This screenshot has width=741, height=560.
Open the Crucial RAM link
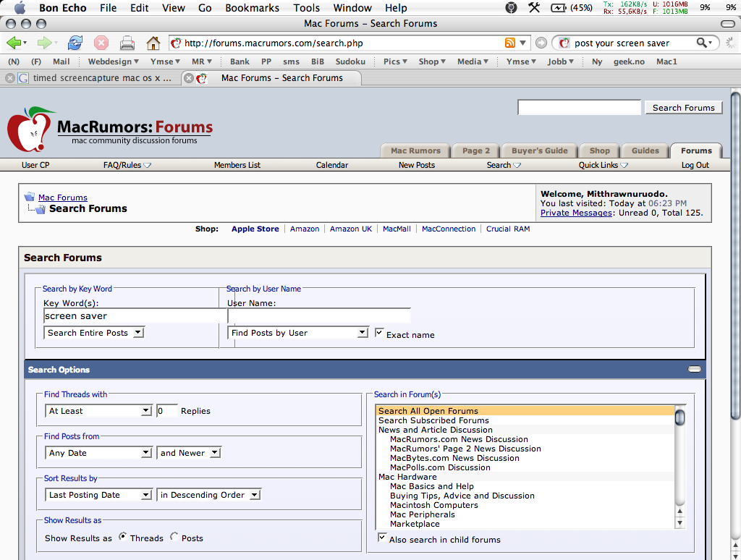pos(508,229)
